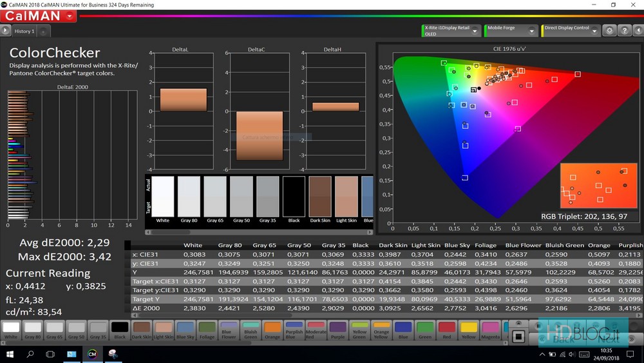Image resolution: width=644 pixels, height=363 pixels.
Task: Expand the left side panel arrow
Action: tap(5, 30)
